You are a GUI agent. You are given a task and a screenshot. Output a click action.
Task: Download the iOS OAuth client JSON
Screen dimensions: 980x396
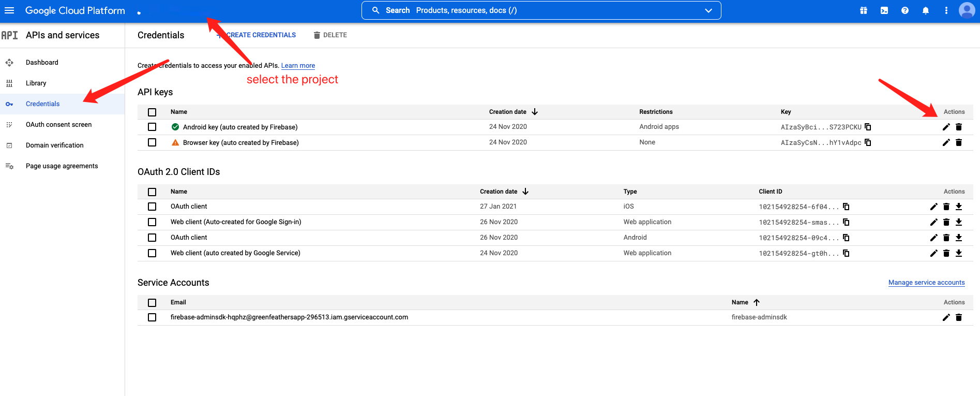[959, 207]
